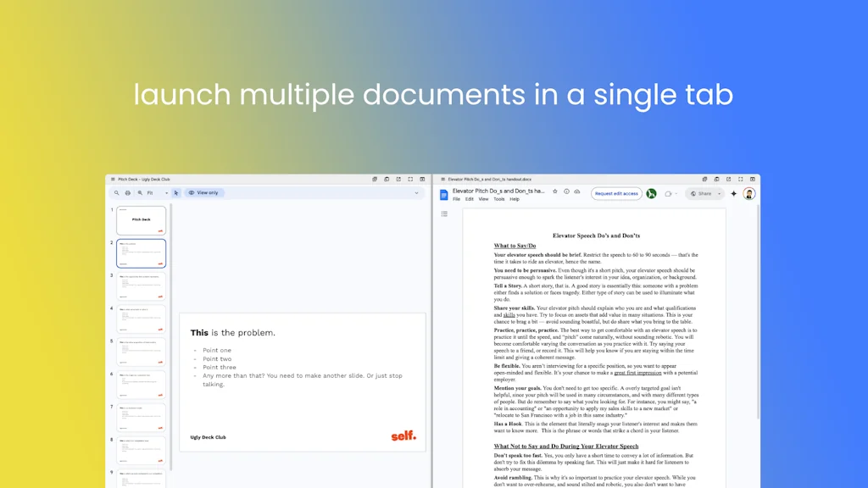This screenshot has width=868, height=488.
Task: Open the chevron at the right of the slides toolbar
Action: click(417, 192)
